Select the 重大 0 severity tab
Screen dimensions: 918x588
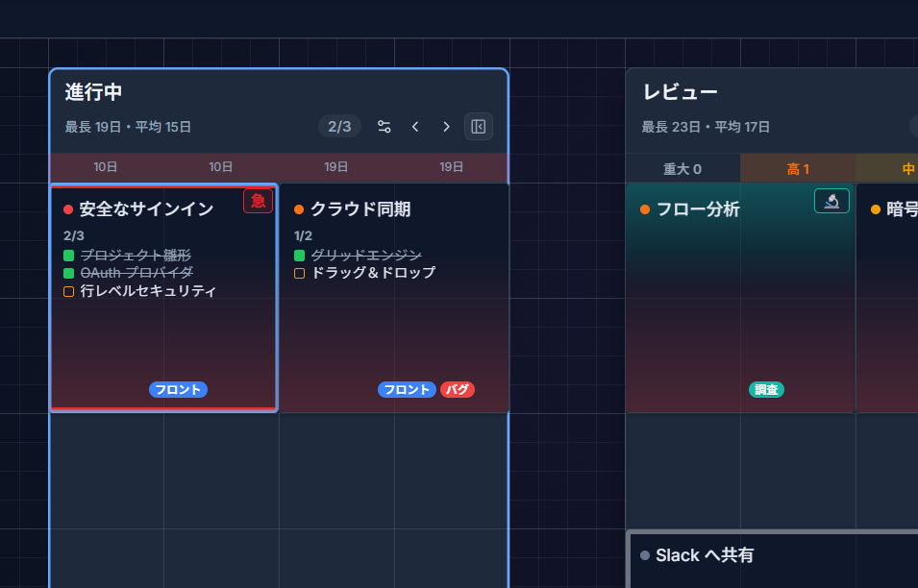[x=682, y=168]
